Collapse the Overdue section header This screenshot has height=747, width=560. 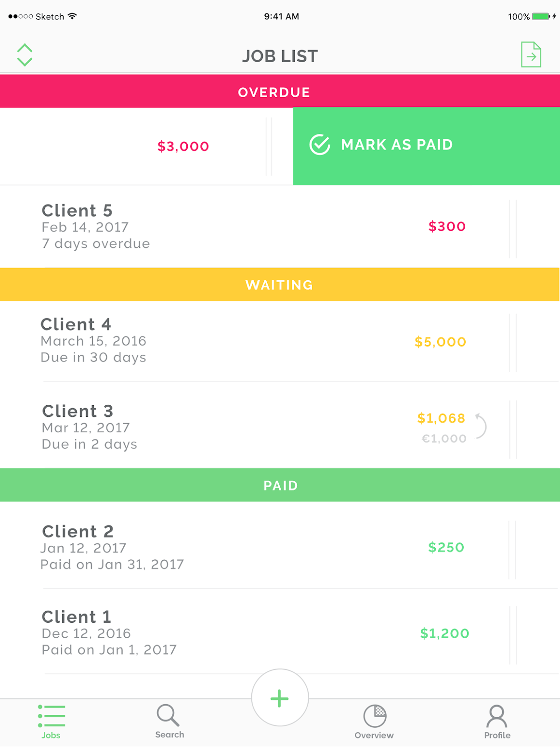pyautogui.click(x=274, y=92)
